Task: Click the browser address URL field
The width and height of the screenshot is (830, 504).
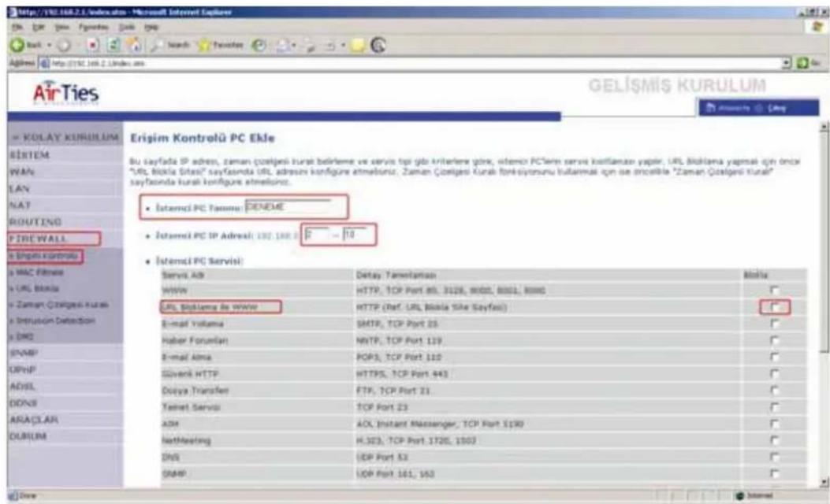Action: pos(415,64)
